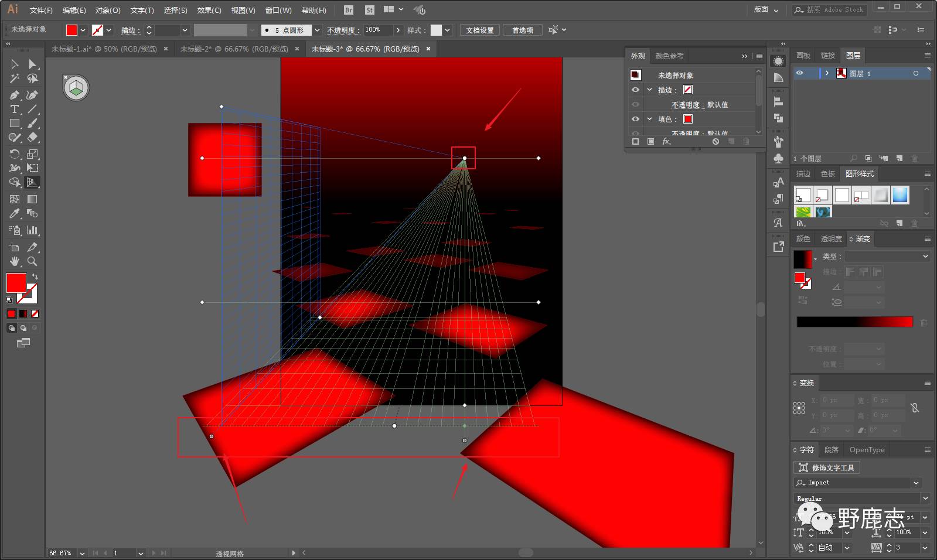The image size is (937, 560).
Task: Toggle visibility of 图层 1 layer
Action: tap(799, 73)
